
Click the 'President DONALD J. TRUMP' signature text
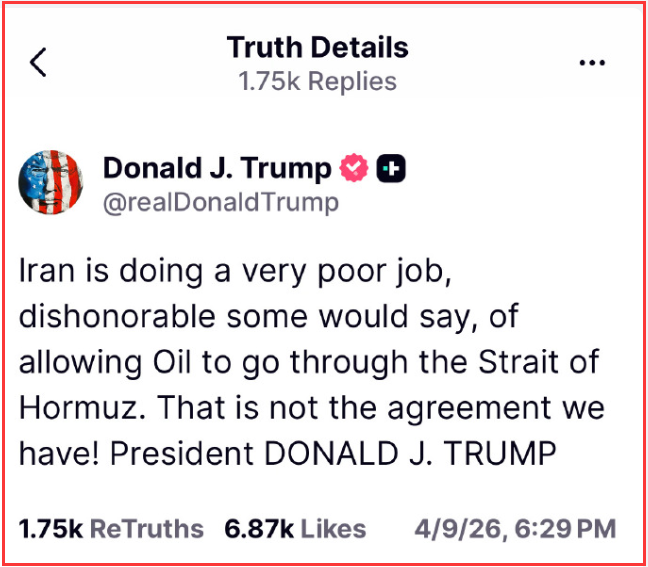point(333,453)
